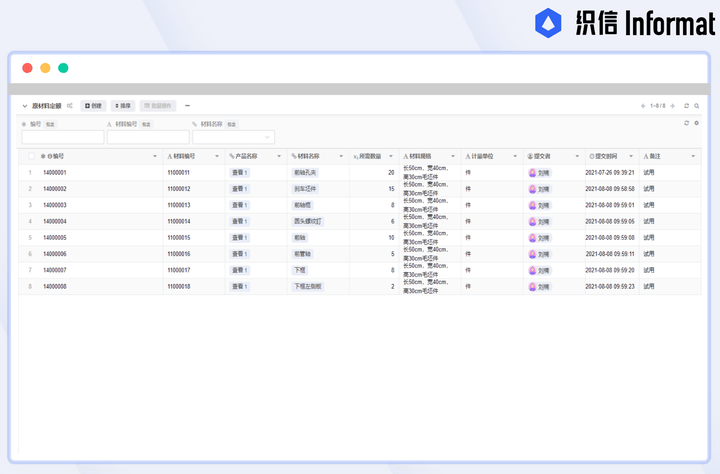This screenshot has height=474, width=720.
Task: Click the submitter avatar in row 14000003
Action: [533, 205]
